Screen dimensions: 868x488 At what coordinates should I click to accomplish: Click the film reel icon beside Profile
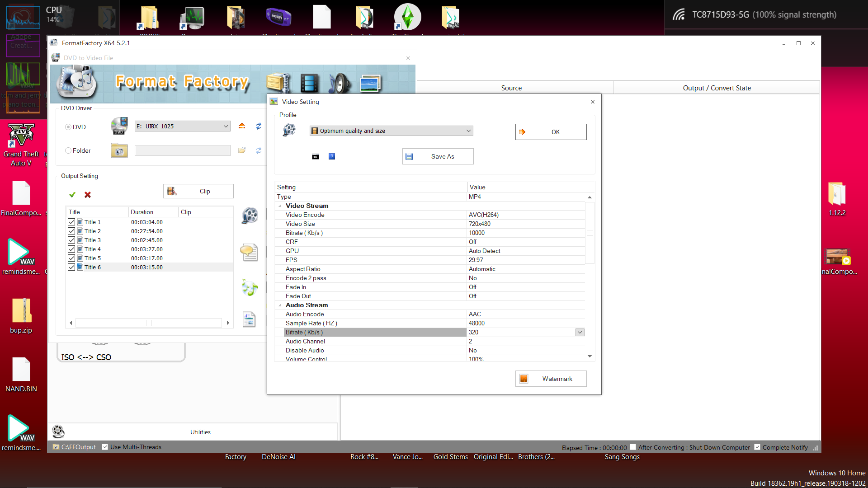(x=289, y=130)
